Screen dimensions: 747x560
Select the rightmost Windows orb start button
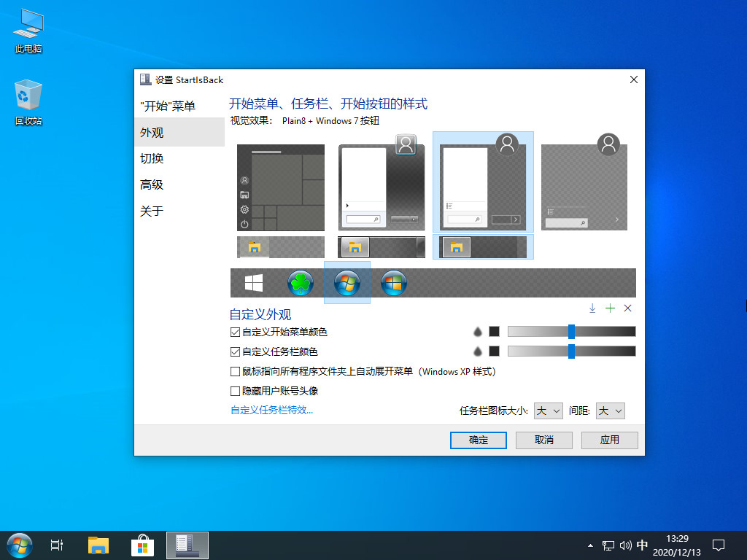click(x=394, y=282)
